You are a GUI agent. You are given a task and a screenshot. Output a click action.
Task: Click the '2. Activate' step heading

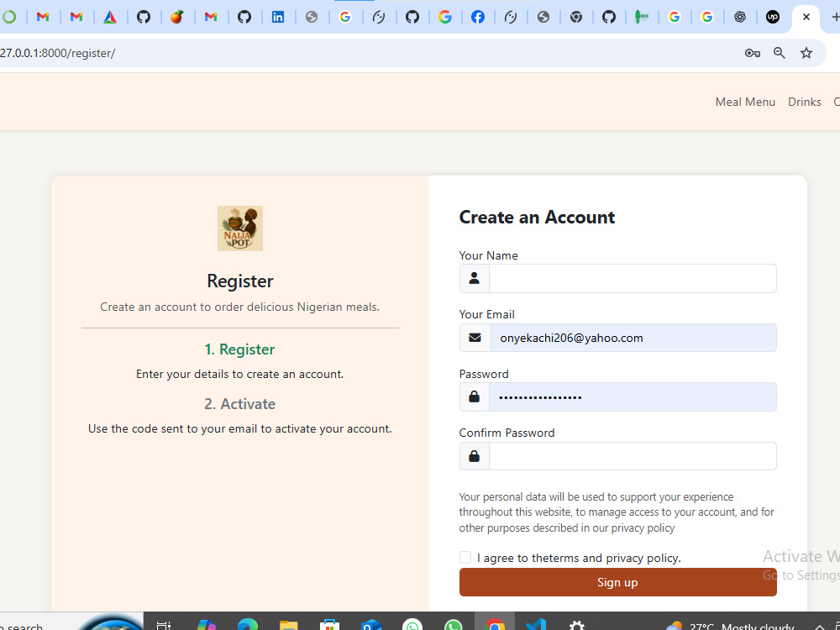pyautogui.click(x=239, y=404)
